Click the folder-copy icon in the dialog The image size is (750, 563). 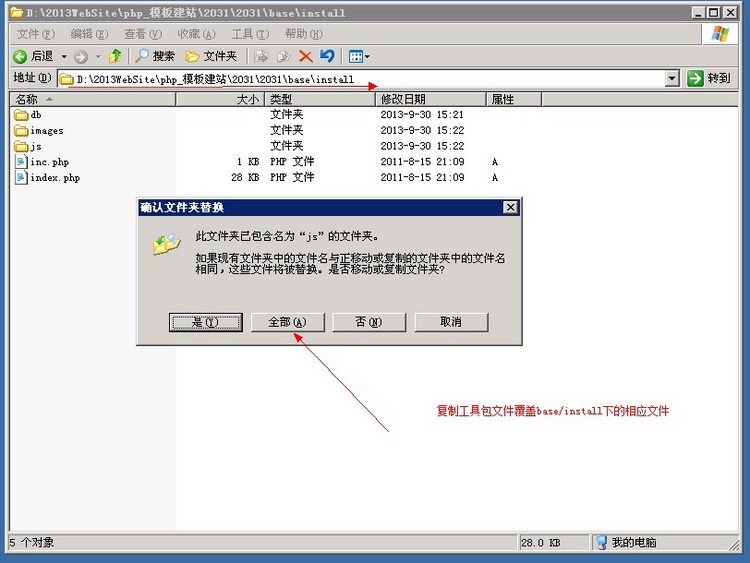(166, 244)
